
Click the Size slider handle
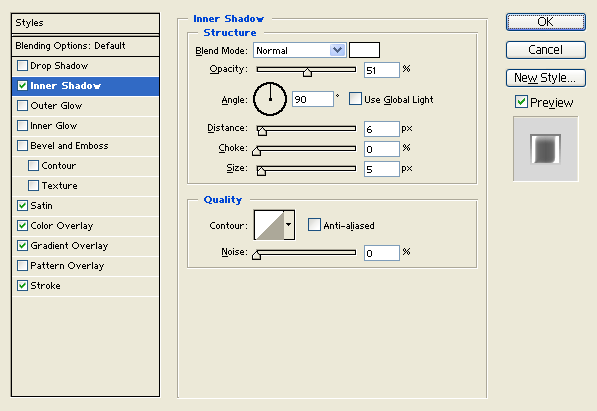coord(261,171)
